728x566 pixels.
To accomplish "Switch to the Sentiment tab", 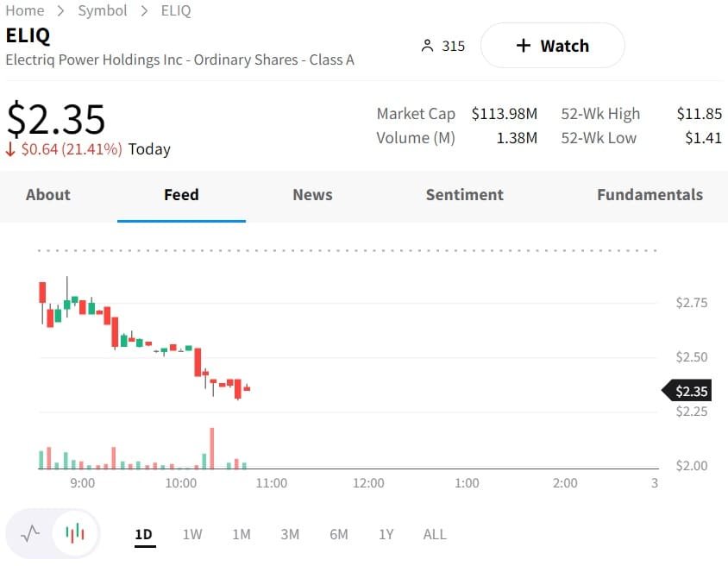I will tap(464, 195).
